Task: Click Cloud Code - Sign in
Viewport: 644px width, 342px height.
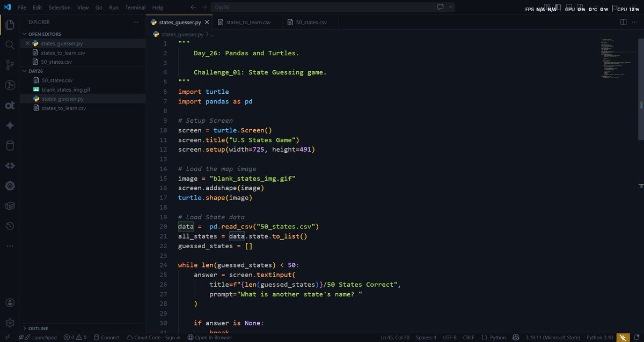Action: [x=153, y=337]
